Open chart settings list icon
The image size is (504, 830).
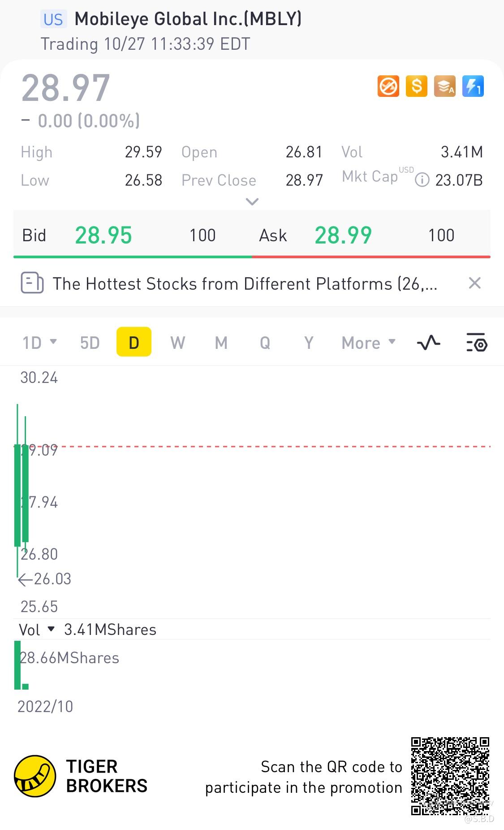click(477, 343)
